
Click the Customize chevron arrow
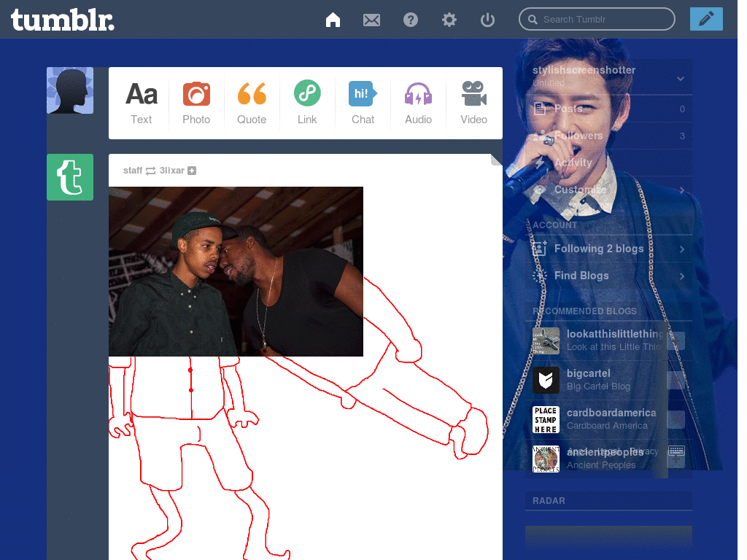click(682, 190)
